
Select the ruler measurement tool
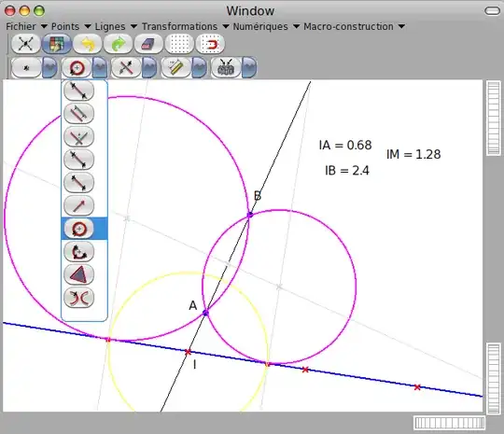(175, 68)
